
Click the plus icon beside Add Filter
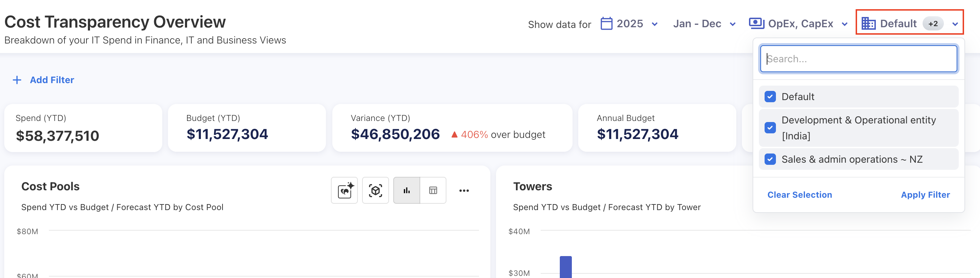17,80
